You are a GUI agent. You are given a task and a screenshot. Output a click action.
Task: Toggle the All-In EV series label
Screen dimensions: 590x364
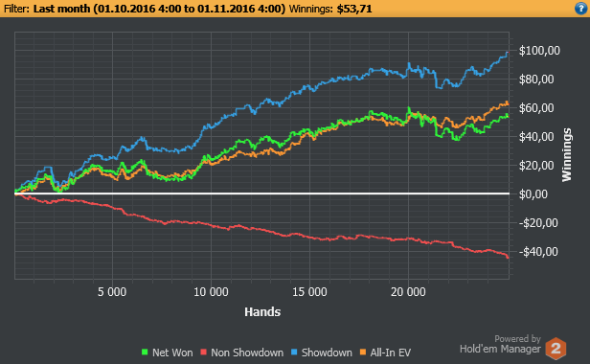(x=391, y=353)
